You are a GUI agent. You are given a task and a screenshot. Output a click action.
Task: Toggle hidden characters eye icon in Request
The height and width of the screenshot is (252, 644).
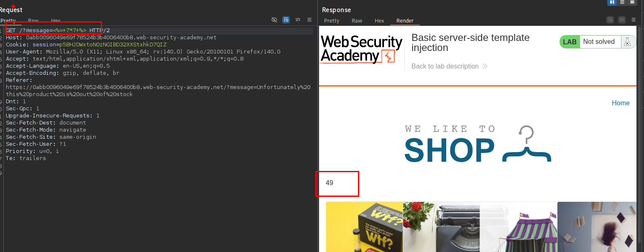[274, 20]
